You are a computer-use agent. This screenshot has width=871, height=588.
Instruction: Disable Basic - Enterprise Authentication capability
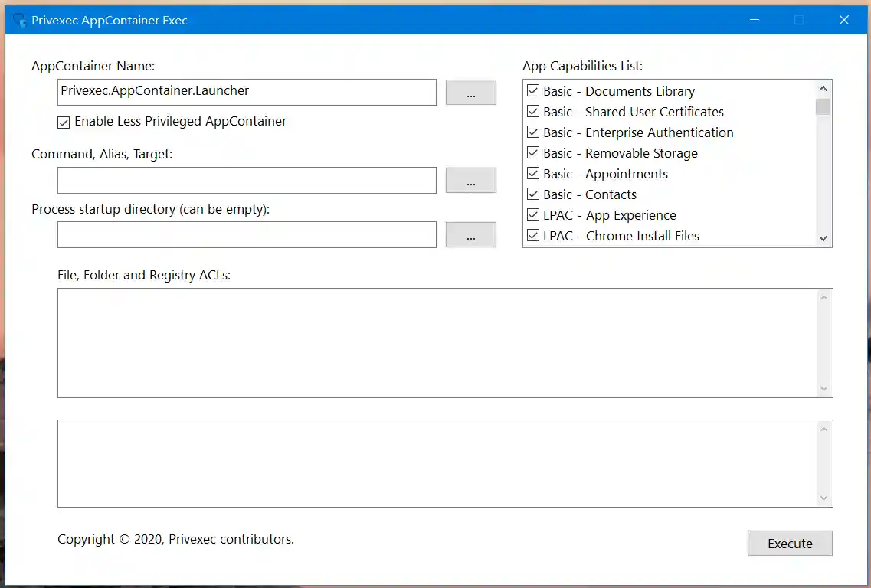(532, 132)
